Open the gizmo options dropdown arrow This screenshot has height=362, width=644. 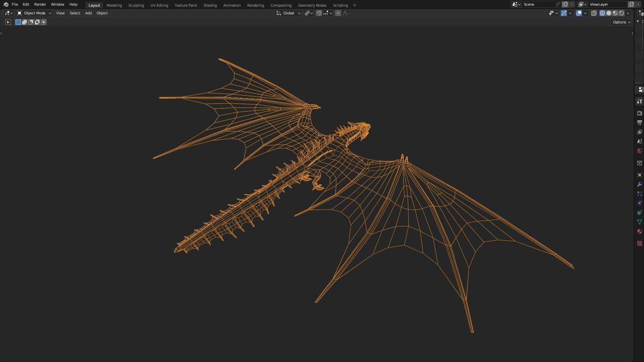click(x=570, y=13)
